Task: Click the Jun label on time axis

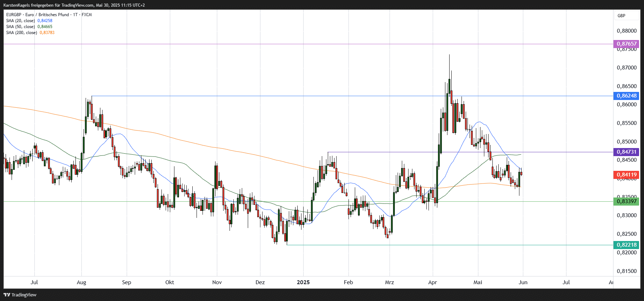Action: point(523,282)
